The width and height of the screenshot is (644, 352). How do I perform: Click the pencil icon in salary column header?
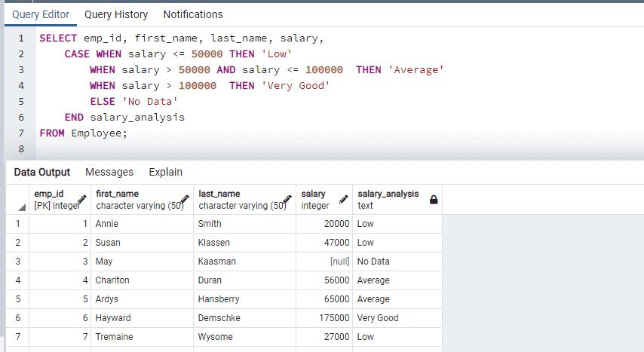point(344,199)
